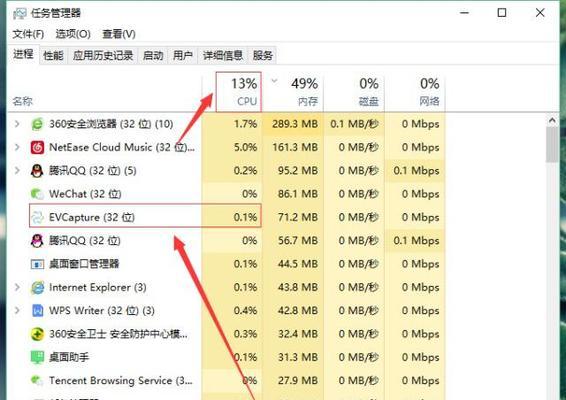Viewport: 566px width, 400px height.
Task: Click the EVCapture process icon
Action: [x=37, y=217]
